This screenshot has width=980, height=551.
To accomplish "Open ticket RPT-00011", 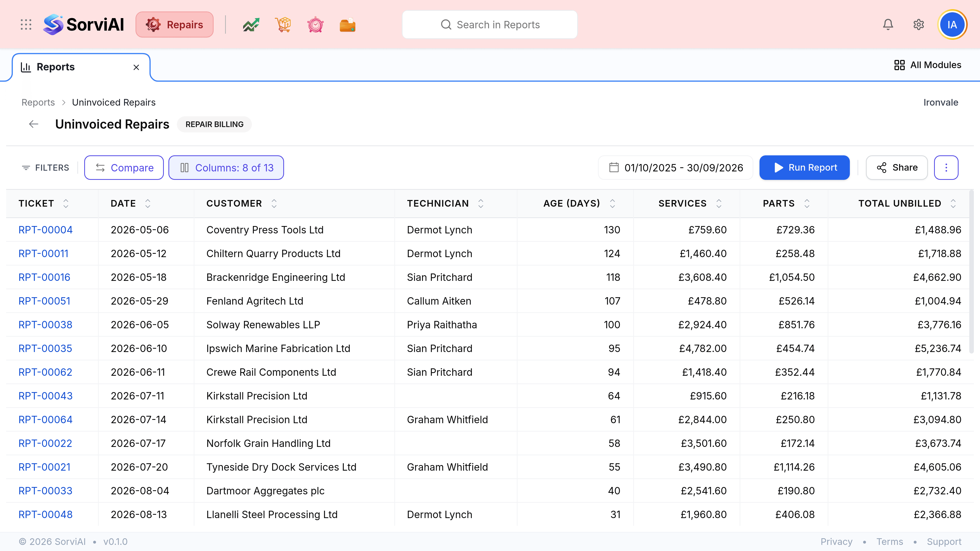I will tap(43, 254).
